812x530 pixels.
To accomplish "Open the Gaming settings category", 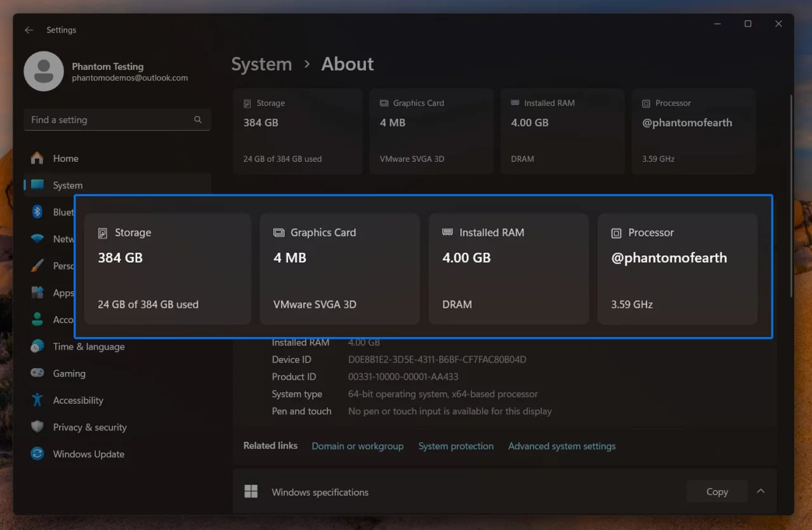I will (117, 373).
